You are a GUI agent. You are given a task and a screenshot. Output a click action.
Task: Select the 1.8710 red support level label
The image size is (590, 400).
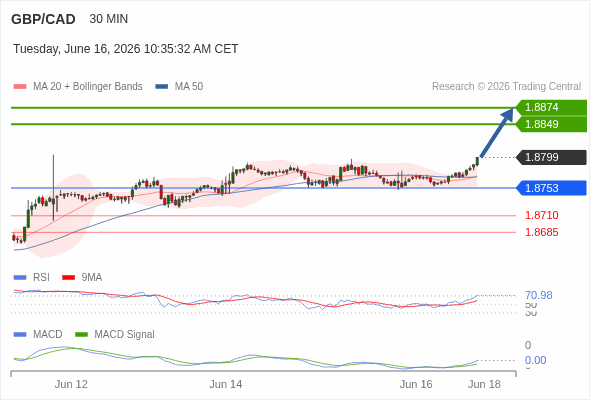(542, 215)
